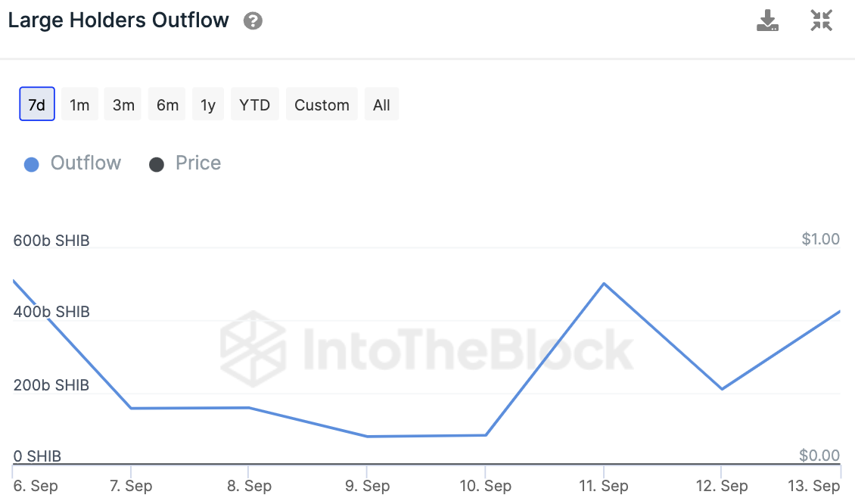
Task: Open the Custom date range picker
Action: click(322, 104)
